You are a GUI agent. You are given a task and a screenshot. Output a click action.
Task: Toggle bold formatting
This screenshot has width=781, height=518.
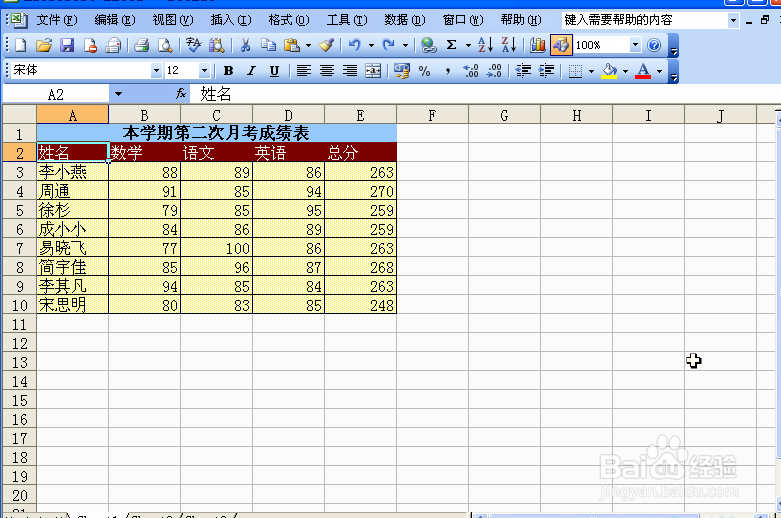229,71
